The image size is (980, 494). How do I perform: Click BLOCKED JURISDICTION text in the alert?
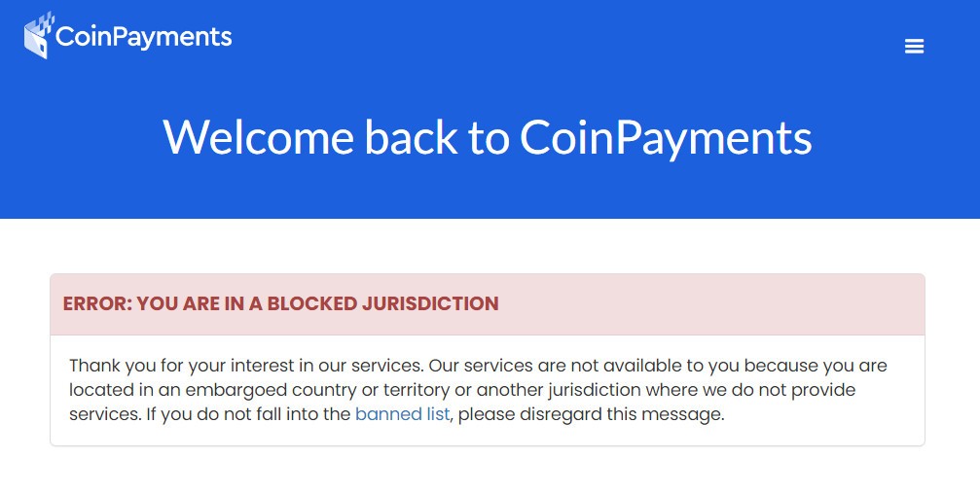click(x=383, y=303)
